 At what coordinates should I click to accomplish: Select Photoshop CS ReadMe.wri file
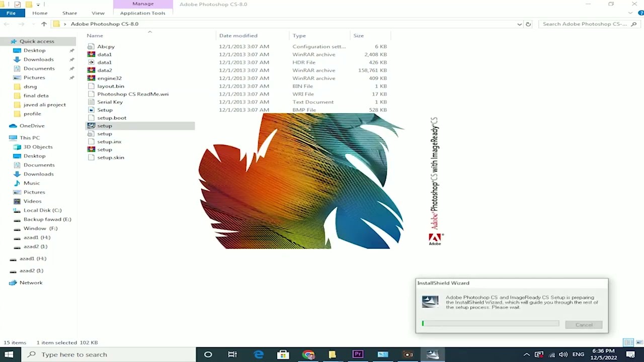(x=132, y=94)
